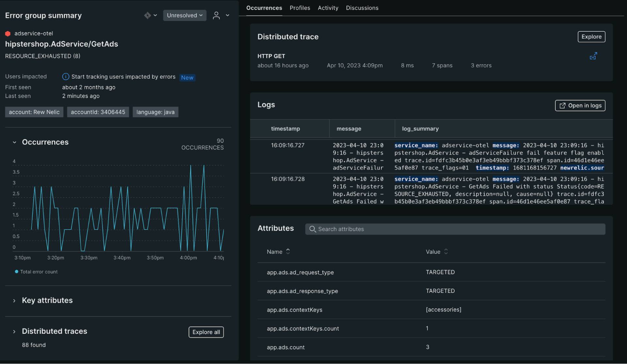Click the search magnifier in the Attributes bar
The image size is (627, 364).
313,229
